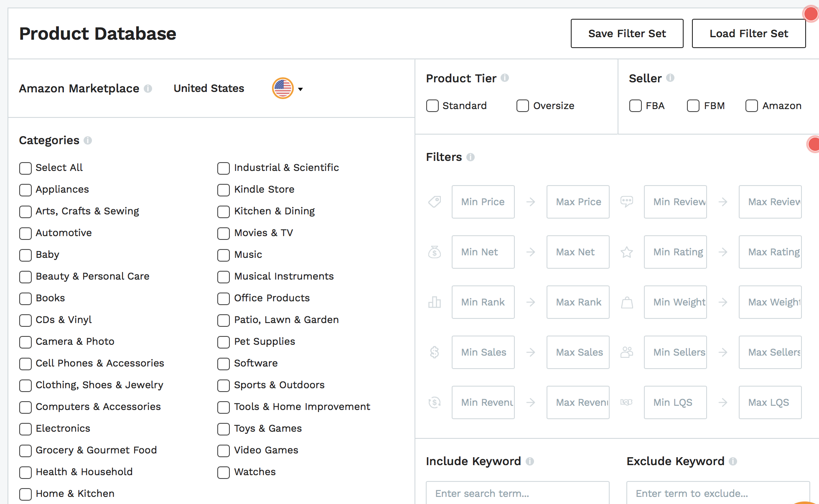Tick the Amazon seller checkbox
Viewport: 819px width, 504px height.
(x=752, y=106)
